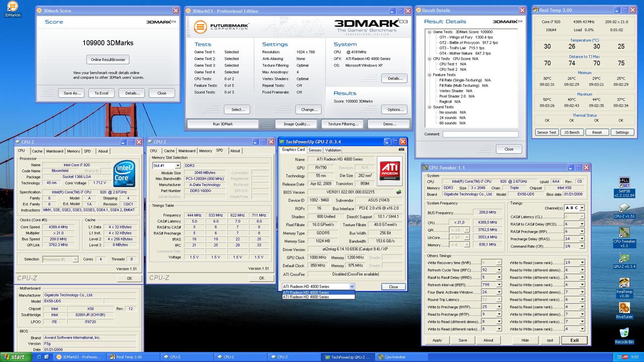Open Four Bank Activate Window dropdown
Screen dimensions: 644x362
point(499,292)
